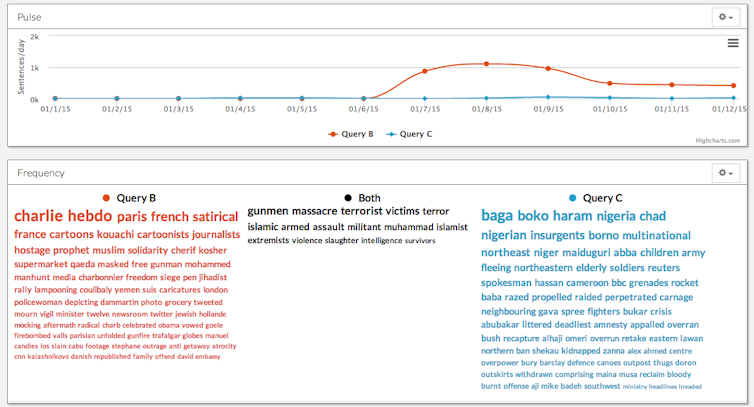Select Query B data point at 01/7/15
754x407 pixels.
click(425, 71)
